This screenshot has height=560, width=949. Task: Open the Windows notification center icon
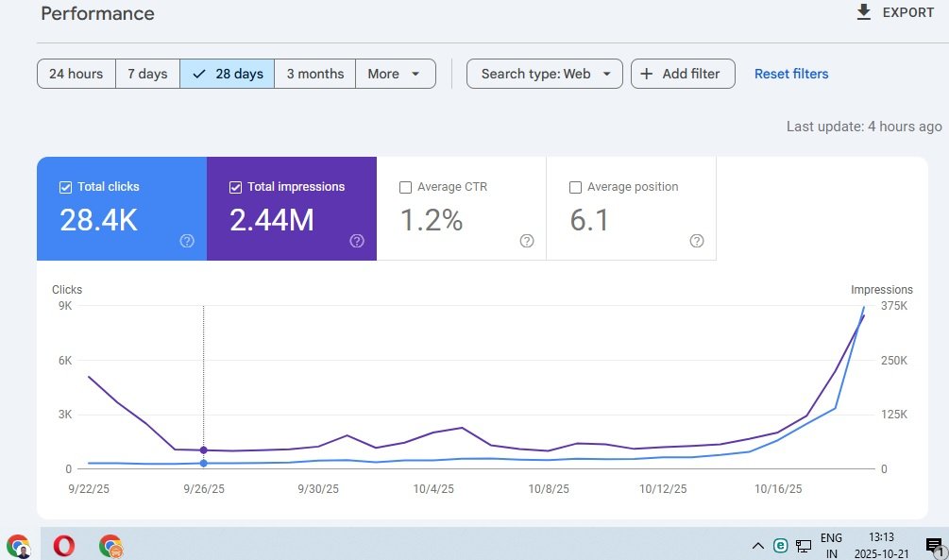(934, 546)
